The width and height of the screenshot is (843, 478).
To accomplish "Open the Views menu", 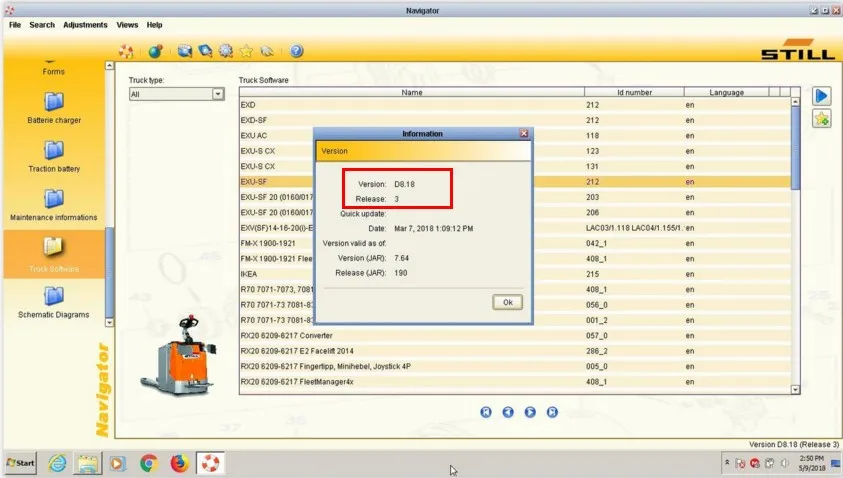I will click(127, 25).
